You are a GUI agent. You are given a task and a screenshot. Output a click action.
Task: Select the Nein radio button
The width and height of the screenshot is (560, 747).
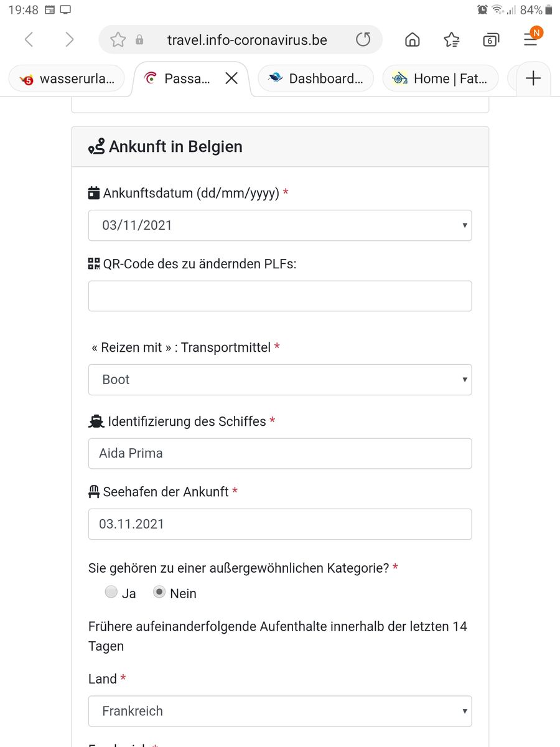point(159,593)
